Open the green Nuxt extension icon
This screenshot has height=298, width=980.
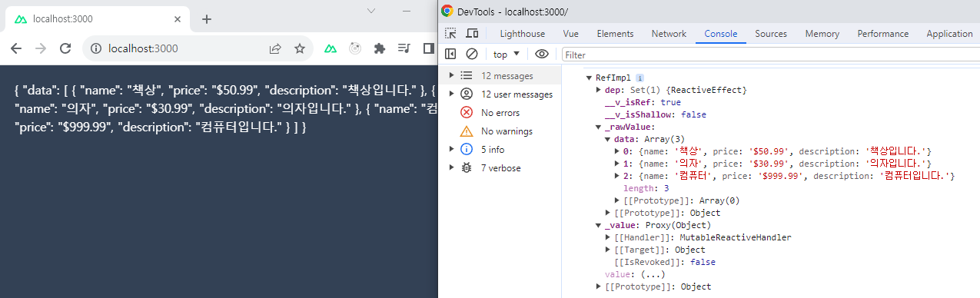click(x=330, y=48)
